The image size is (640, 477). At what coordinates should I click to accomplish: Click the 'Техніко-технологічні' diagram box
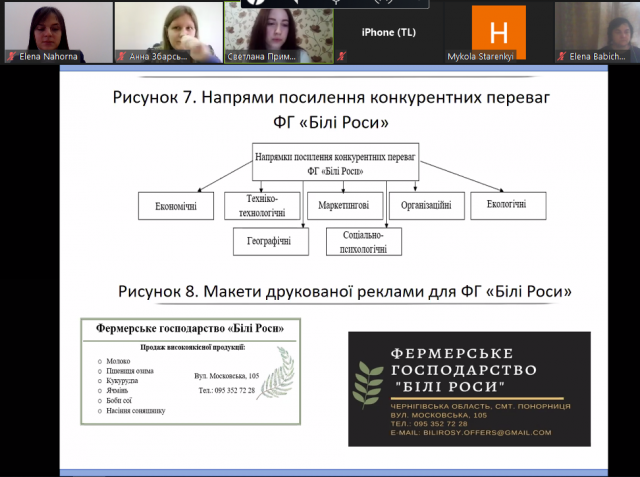262,206
